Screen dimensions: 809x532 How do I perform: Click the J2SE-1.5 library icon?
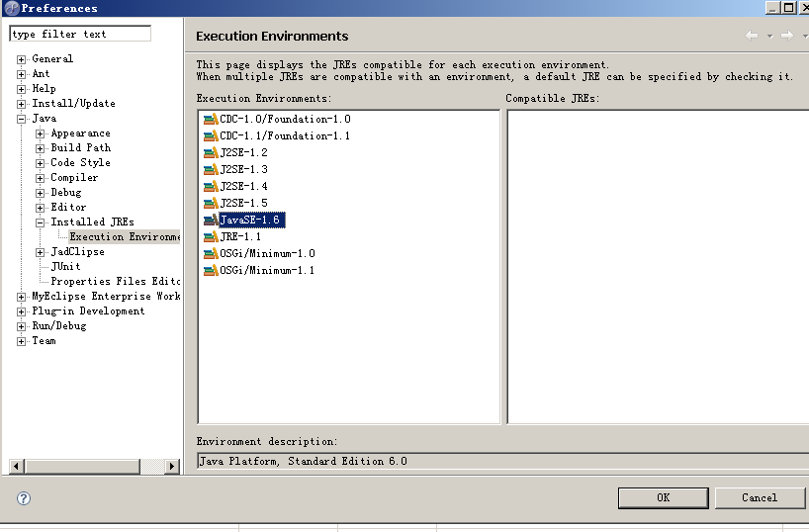pos(210,203)
